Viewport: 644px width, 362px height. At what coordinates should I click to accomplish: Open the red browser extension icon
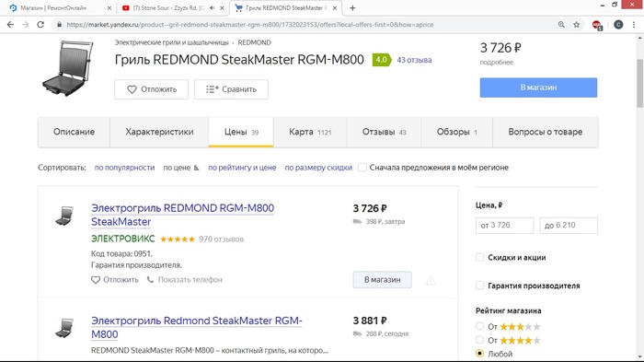[x=597, y=25]
